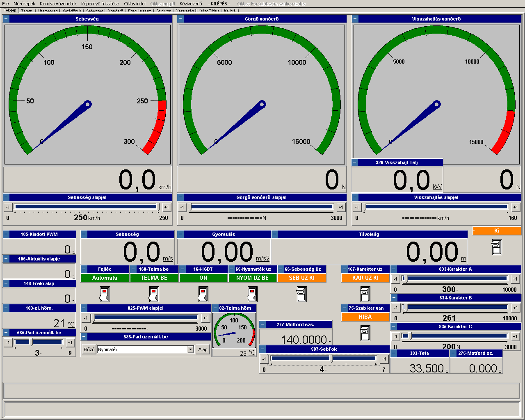
Task: Collapse the Sebesség alapjel panel
Action: point(6,197)
